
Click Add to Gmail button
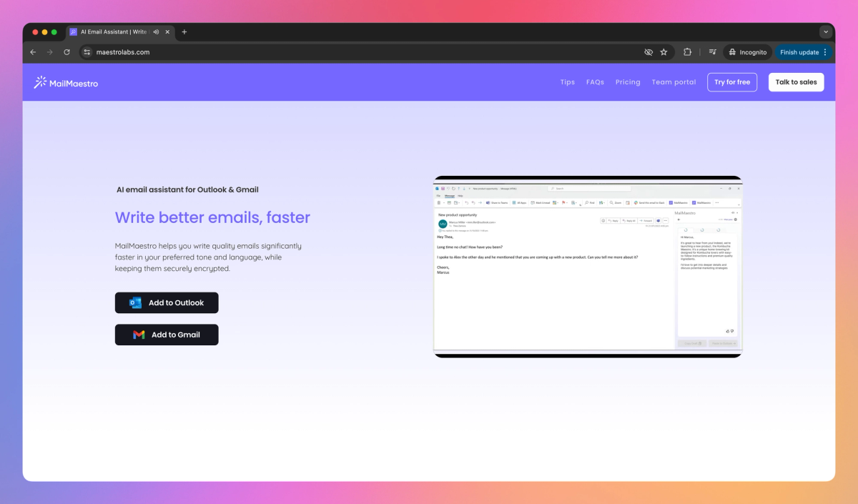tap(167, 335)
